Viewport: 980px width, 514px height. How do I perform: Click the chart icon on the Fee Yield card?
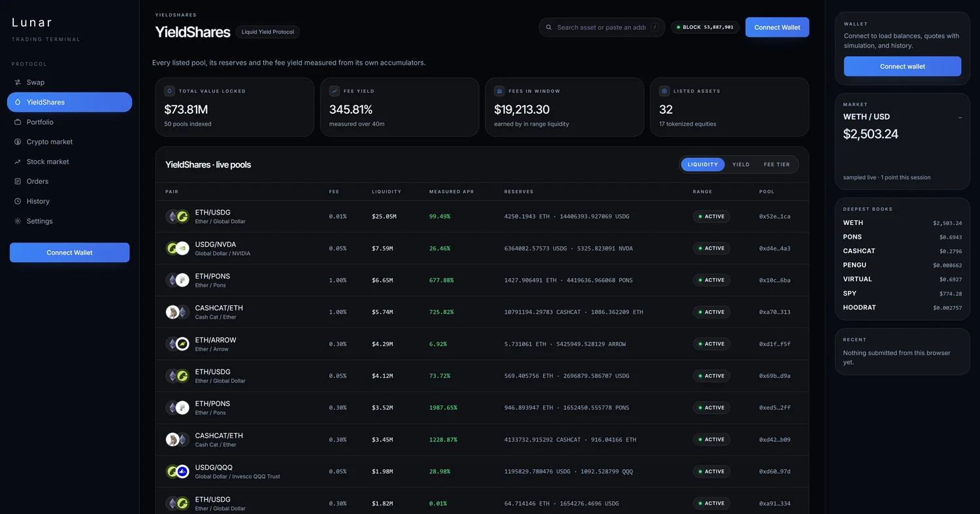coord(335,91)
